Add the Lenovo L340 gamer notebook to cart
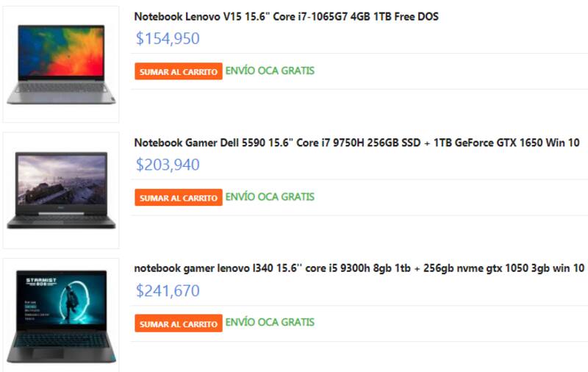The image size is (588, 372). (179, 323)
